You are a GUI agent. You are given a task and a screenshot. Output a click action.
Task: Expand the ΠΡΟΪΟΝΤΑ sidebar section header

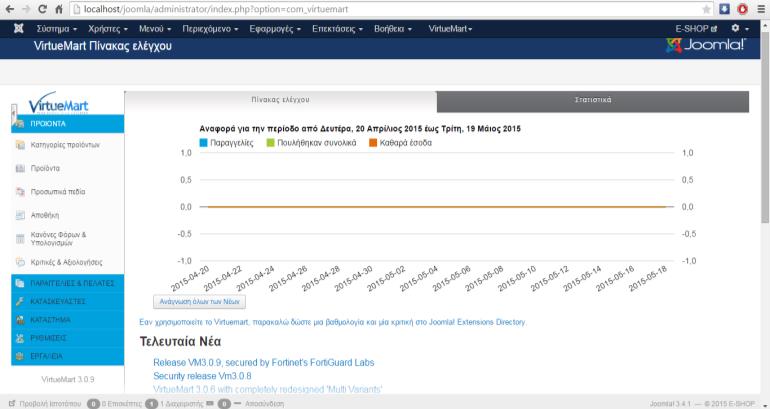[x=68, y=124]
